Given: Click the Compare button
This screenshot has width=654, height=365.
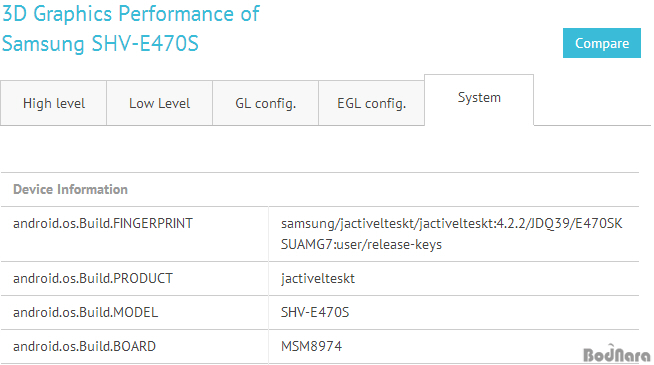Looking at the screenshot, I should [x=601, y=43].
